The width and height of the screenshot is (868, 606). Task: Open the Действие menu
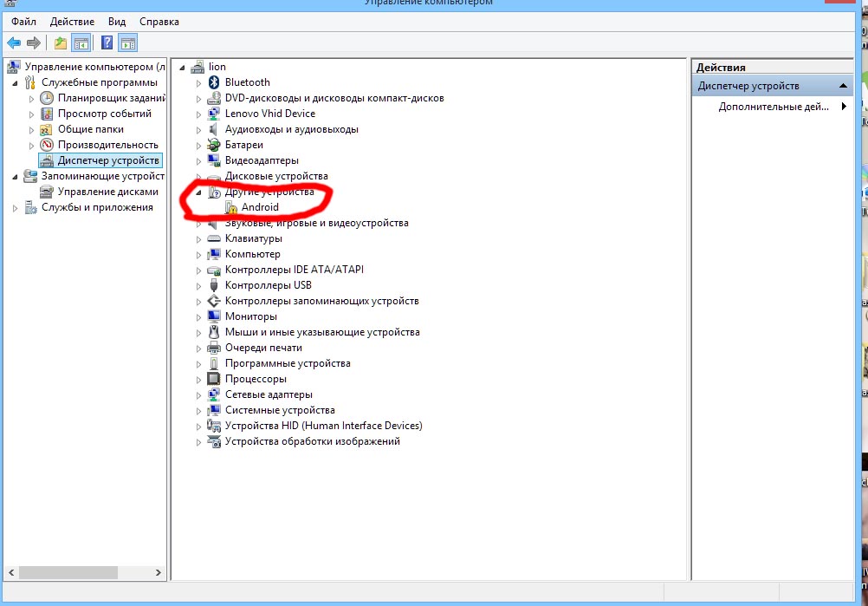(x=72, y=22)
